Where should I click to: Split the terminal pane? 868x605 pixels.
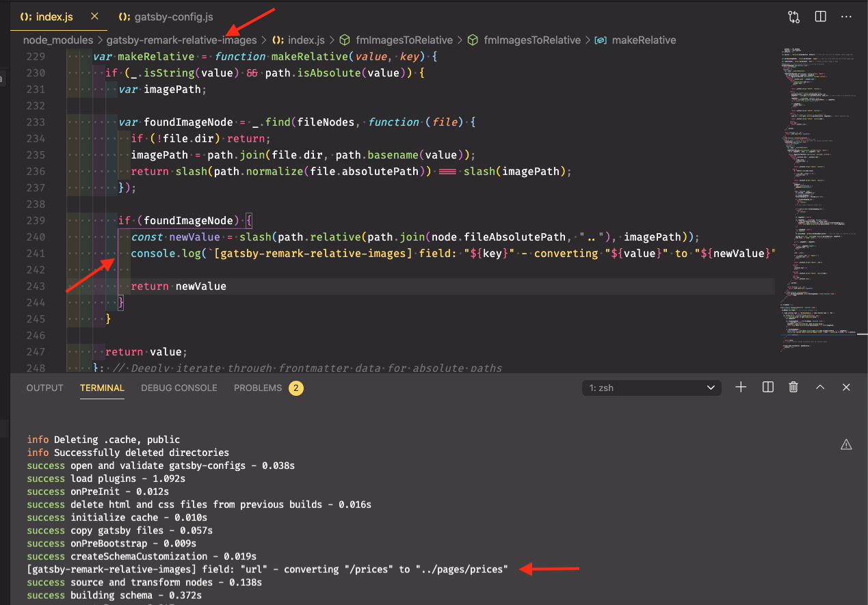click(x=767, y=387)
